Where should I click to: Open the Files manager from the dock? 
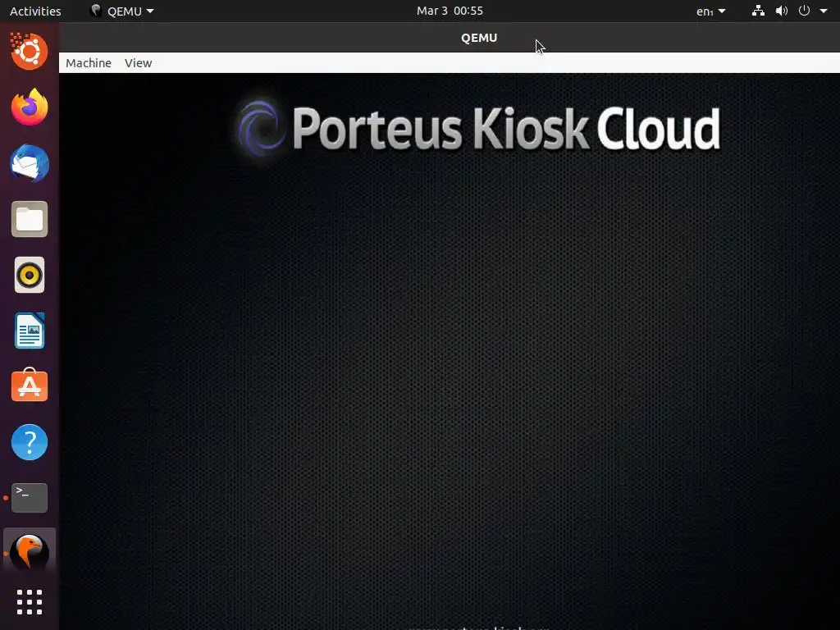click(x=30, y=219)
